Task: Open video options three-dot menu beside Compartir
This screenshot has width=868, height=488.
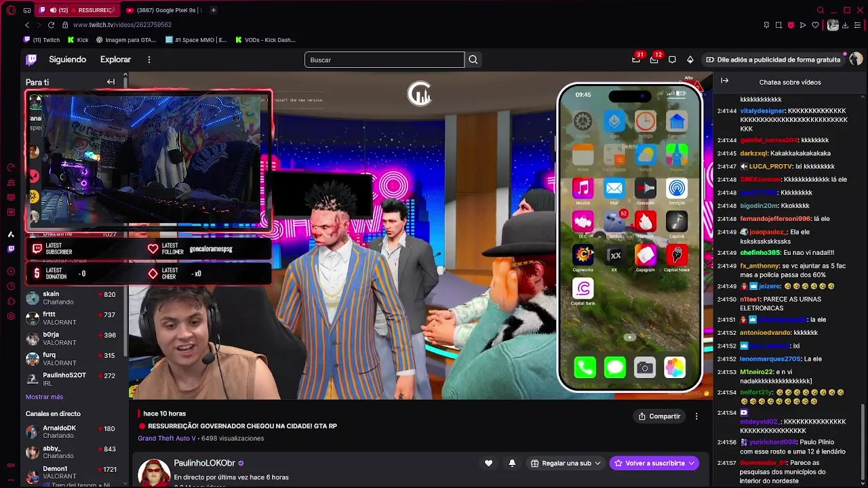Action: tap(696, 416)
